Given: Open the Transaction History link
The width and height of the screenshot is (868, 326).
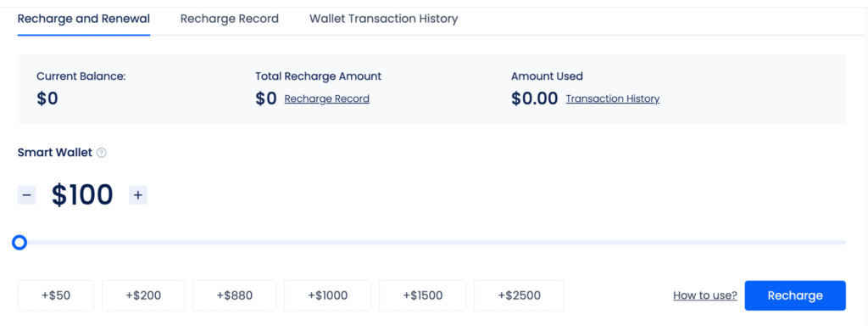Looking at the screenshot, I should [612, 98].
